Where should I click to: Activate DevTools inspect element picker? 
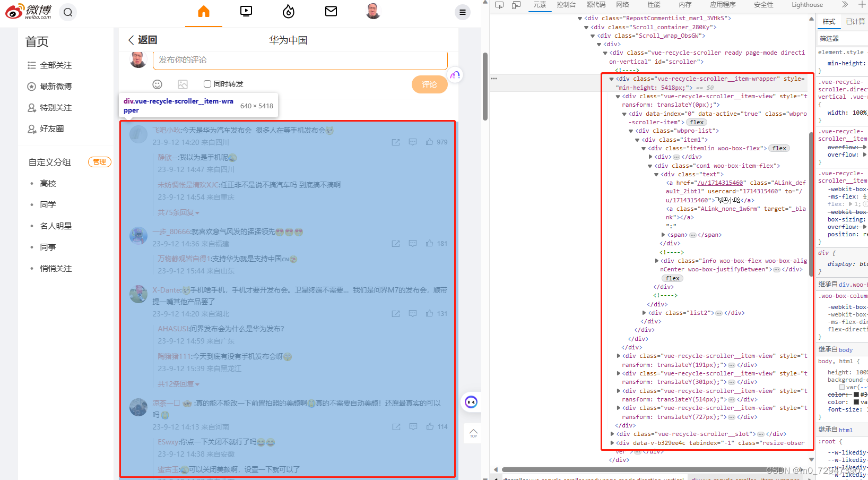pyautogui.click(x=499, y=5)
